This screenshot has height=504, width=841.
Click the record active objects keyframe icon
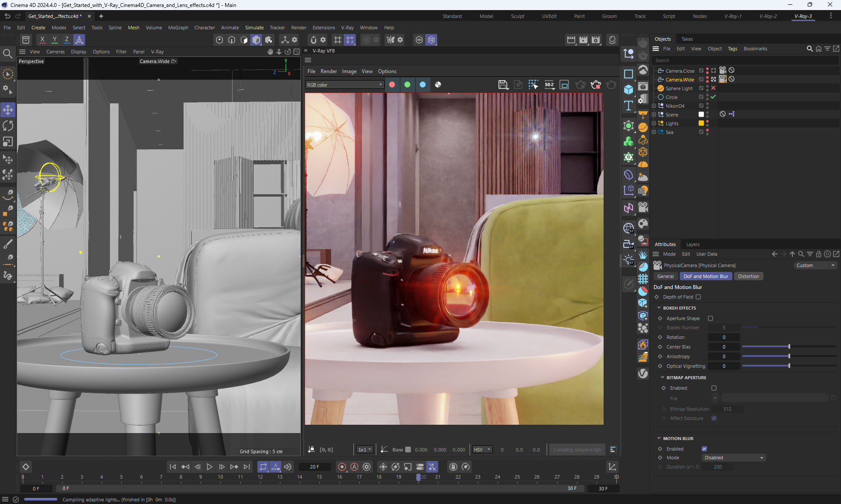[x=342, y=467]
